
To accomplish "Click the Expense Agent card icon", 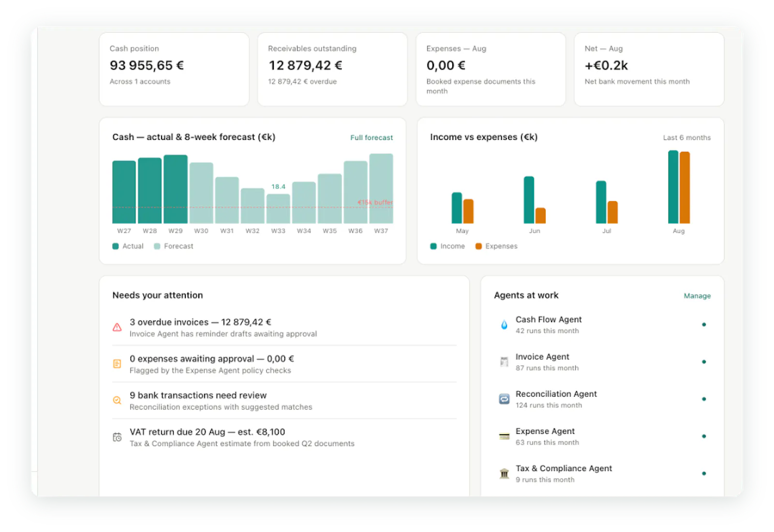I will click(504, 436).
